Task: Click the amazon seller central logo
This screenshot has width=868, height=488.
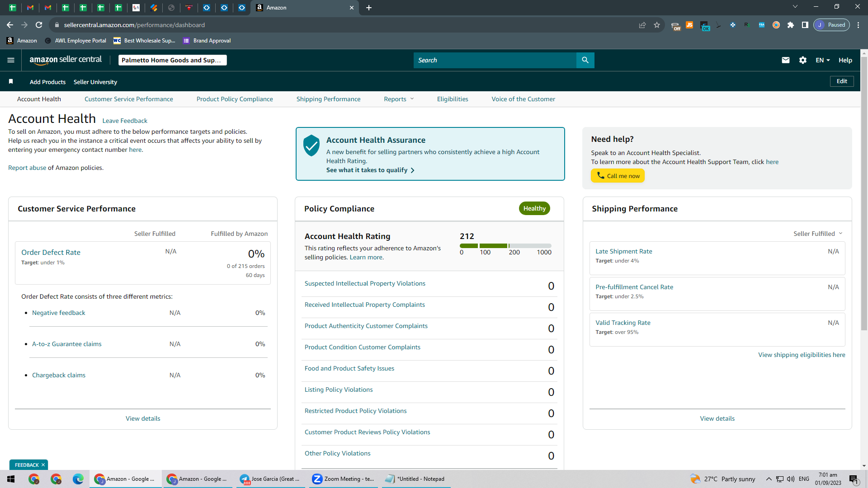Action: coord(66,60)
